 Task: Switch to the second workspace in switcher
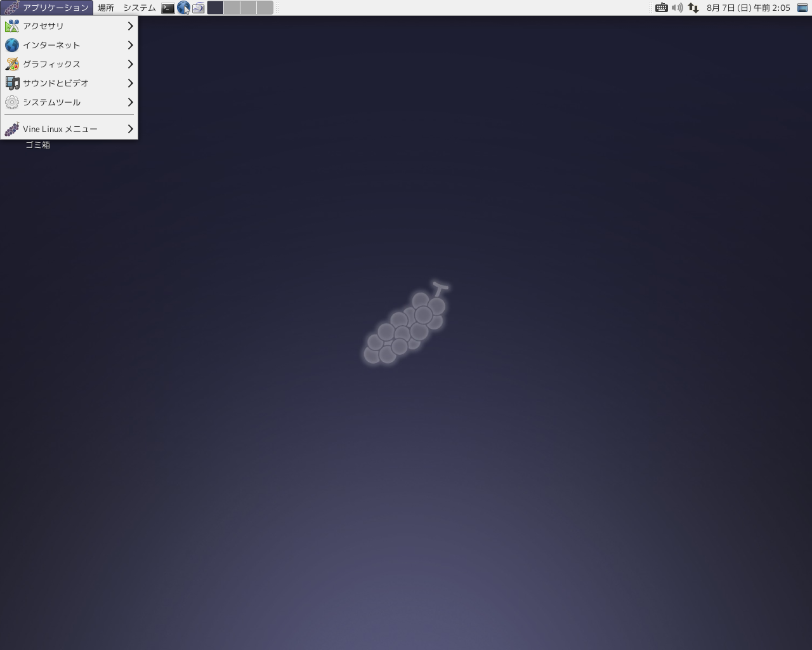[x=232, y=8]
